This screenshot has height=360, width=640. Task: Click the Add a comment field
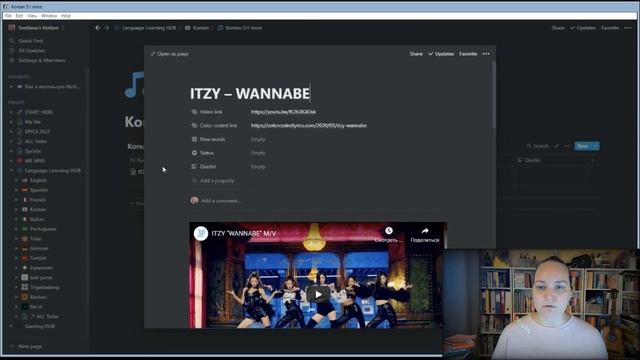click(x=221, y=201)
